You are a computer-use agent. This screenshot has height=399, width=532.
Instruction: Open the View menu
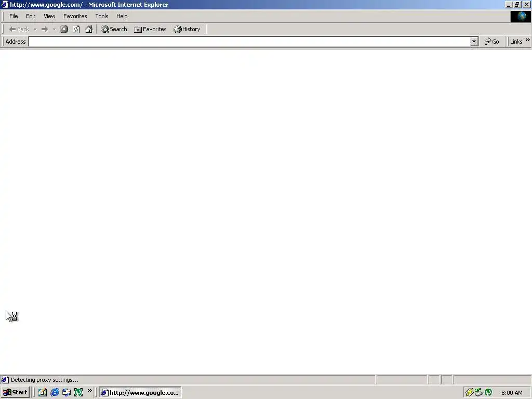[49, 16]
